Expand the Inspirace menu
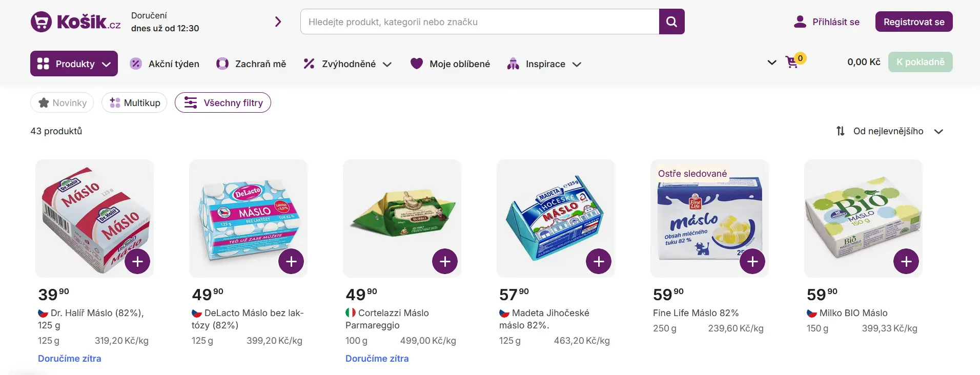 pyautogui.click(x=544, y=64)
